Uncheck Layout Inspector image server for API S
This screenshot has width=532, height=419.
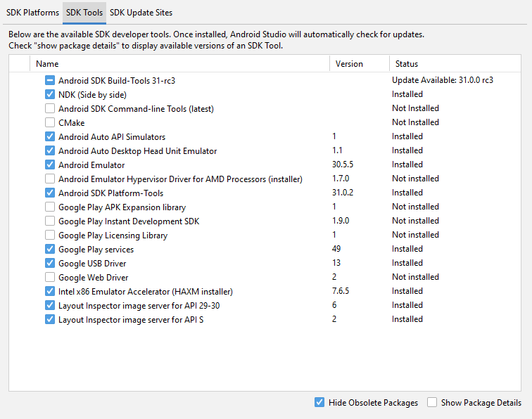[50, 319]
